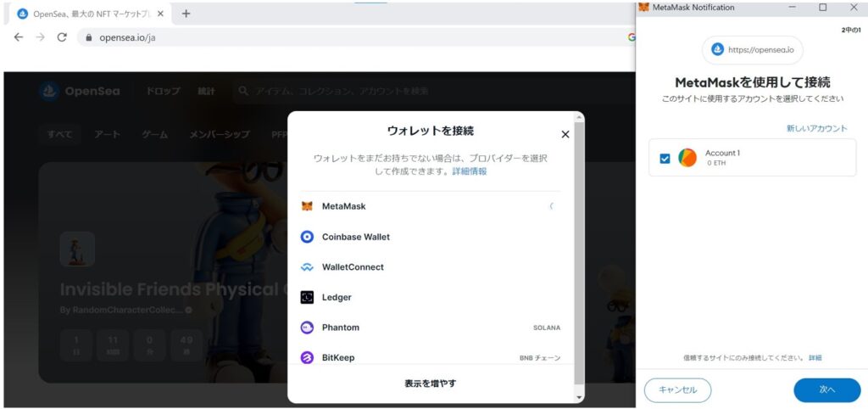The height and width of the screenshot is (409, 868).
Task: Select the ゲーム category tab
Action: tap(155, 134)
